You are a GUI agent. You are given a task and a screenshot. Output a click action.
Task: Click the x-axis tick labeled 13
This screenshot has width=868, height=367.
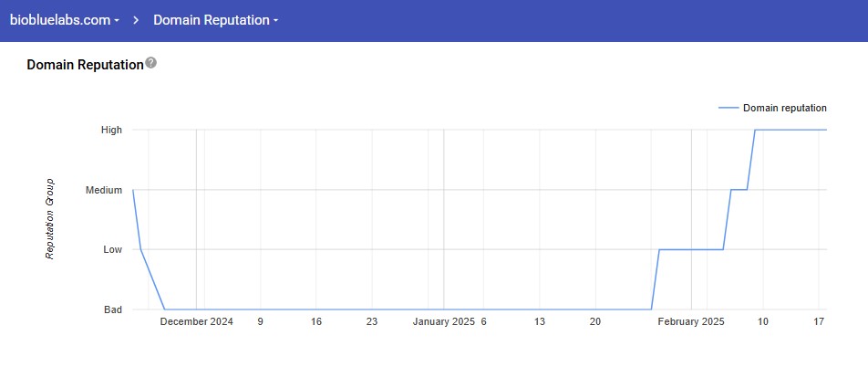(540, 321)
